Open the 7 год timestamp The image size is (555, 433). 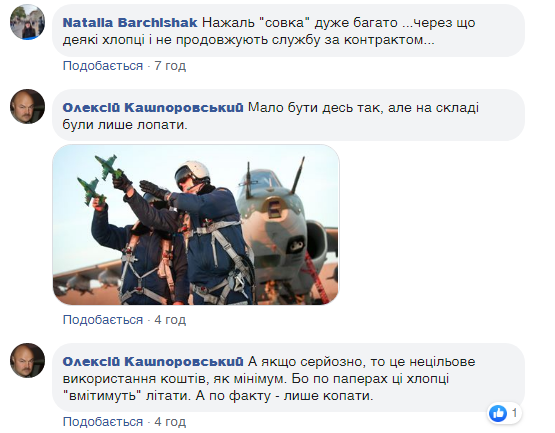(170, 66)
